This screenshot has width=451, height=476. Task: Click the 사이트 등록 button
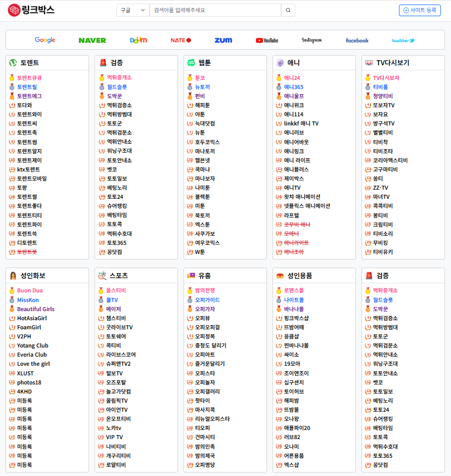click(420, 10)
